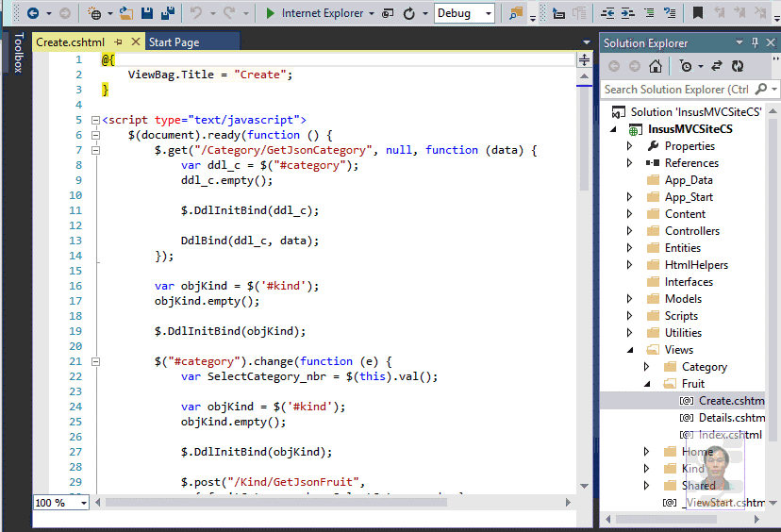This screenshot has height=532, width=781.
Task: Click the Redo toolbar icon
Action: 229,13
